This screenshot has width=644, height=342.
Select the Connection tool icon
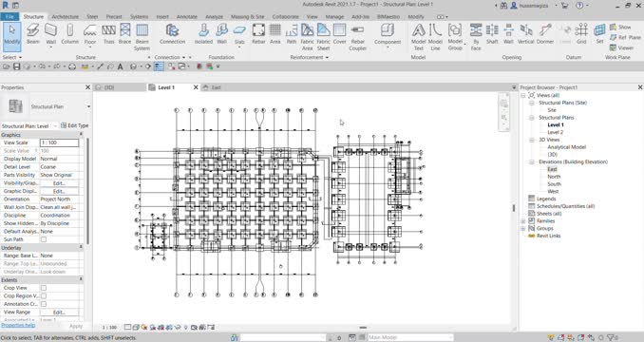(x=173, y=34)
